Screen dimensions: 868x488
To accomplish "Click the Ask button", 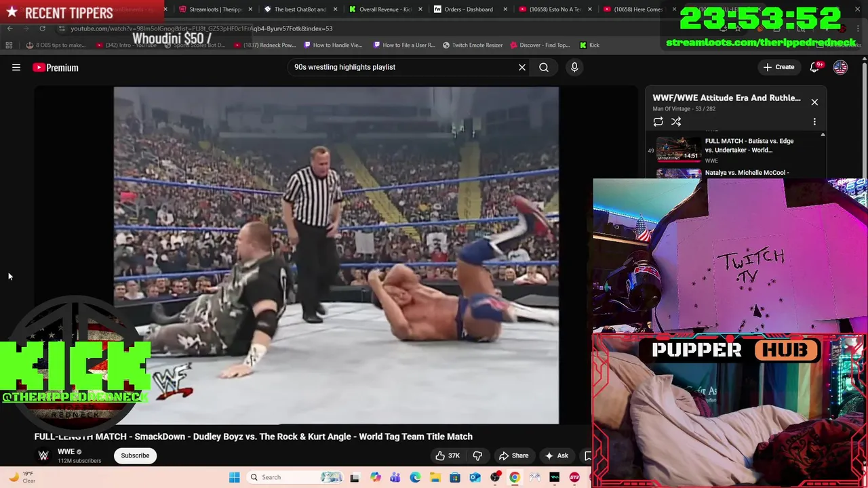I will pos(556,455).
